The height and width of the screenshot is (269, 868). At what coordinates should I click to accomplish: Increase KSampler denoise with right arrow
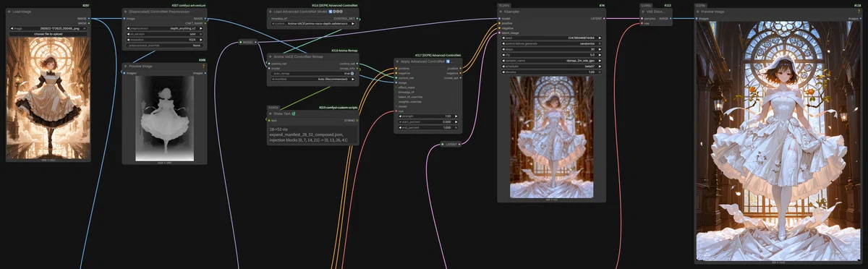[x=600, y=72]
